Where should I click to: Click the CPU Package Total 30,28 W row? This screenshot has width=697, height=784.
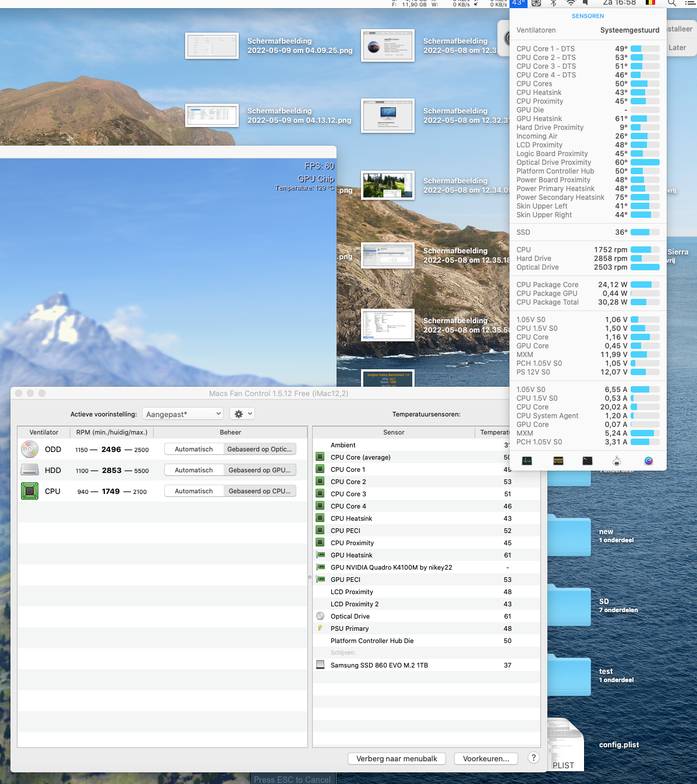(588, 302)
